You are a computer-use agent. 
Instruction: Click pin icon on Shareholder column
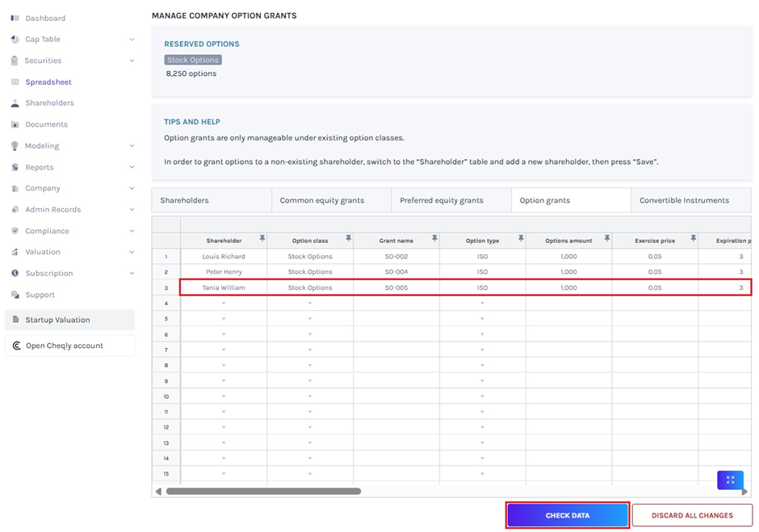click(x=262, y=238)
